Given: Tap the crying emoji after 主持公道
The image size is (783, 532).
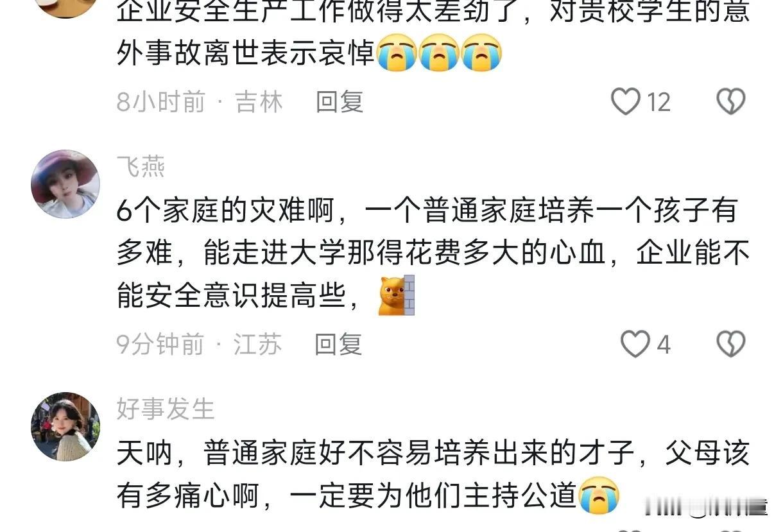Looking at the screenshot, I should tap(599, 495).
